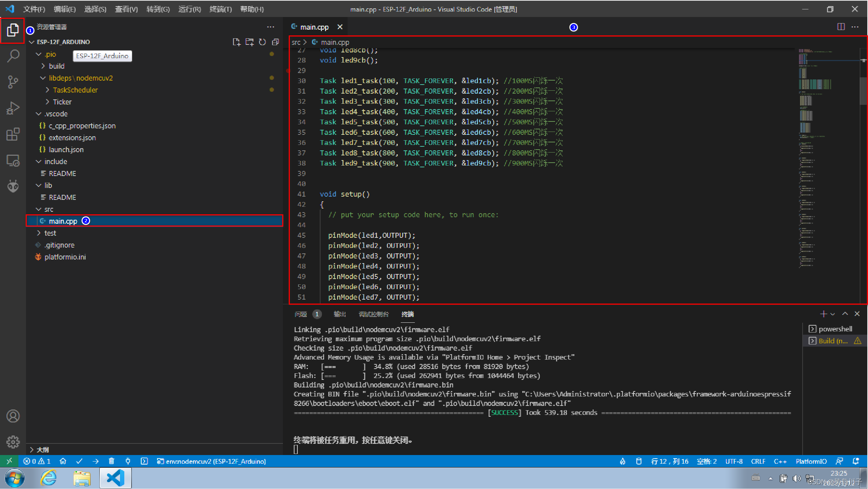This screenshot has width=868, height=489.
Task: Open PlatformIO Home from the status bar
Action: click(63, 461)
